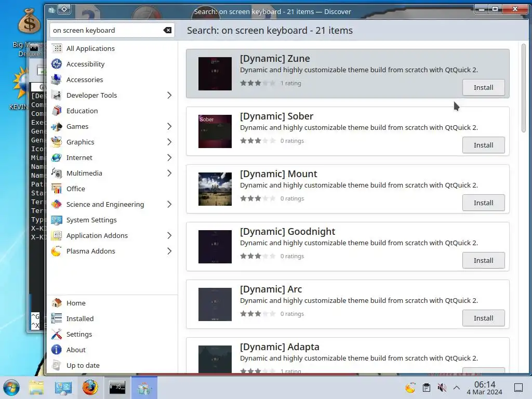
Task: Clear the search field with the backspace icon
Action: (167, 30)
